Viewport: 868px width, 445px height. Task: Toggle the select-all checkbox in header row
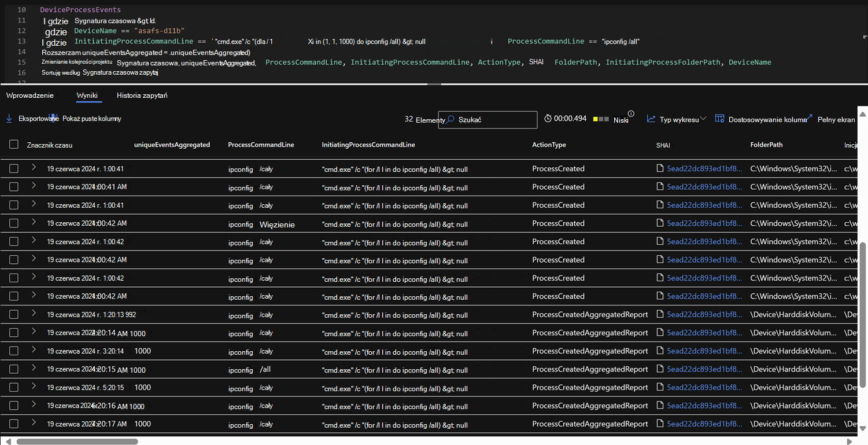pos(14,145)
